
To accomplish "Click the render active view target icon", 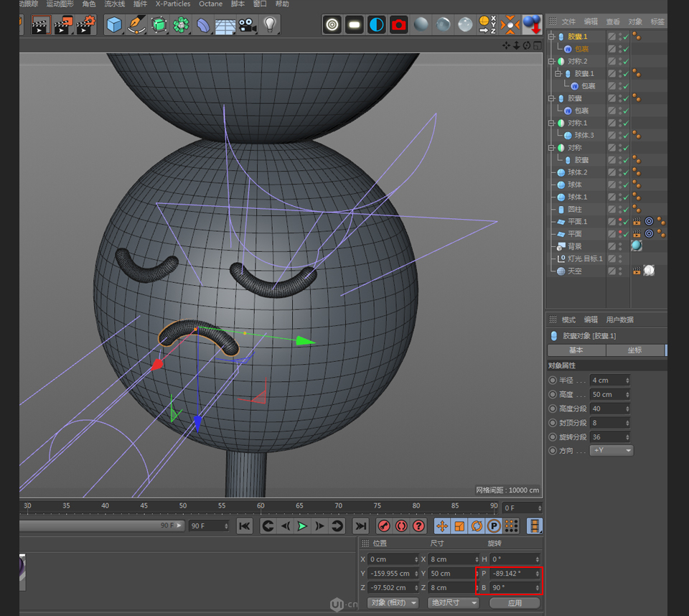I will (332, 24).
